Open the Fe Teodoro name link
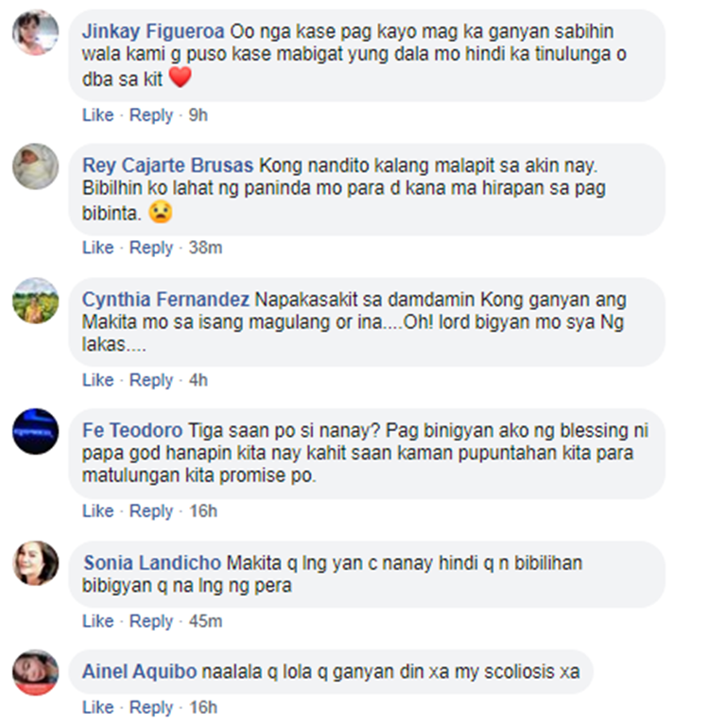 tap(132, 430)
